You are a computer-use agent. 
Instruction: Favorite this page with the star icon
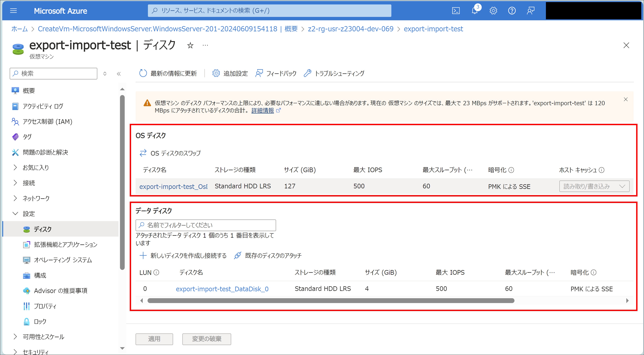click(190, 45)
